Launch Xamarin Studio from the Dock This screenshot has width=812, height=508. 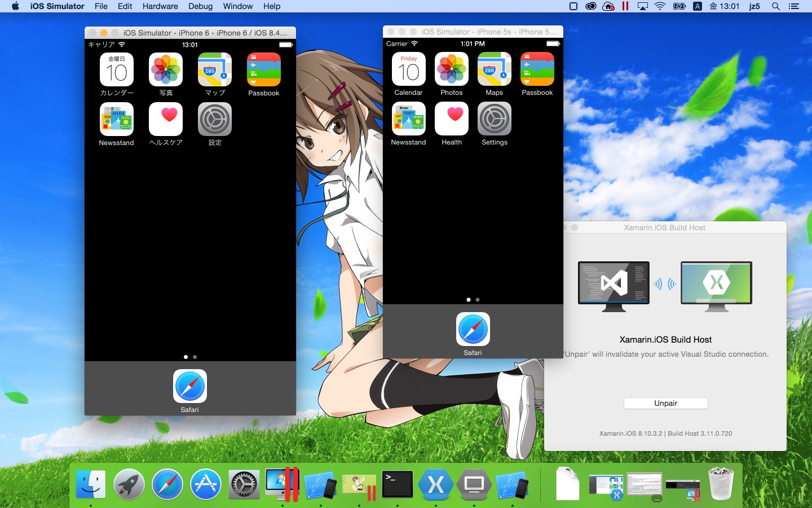435,484
